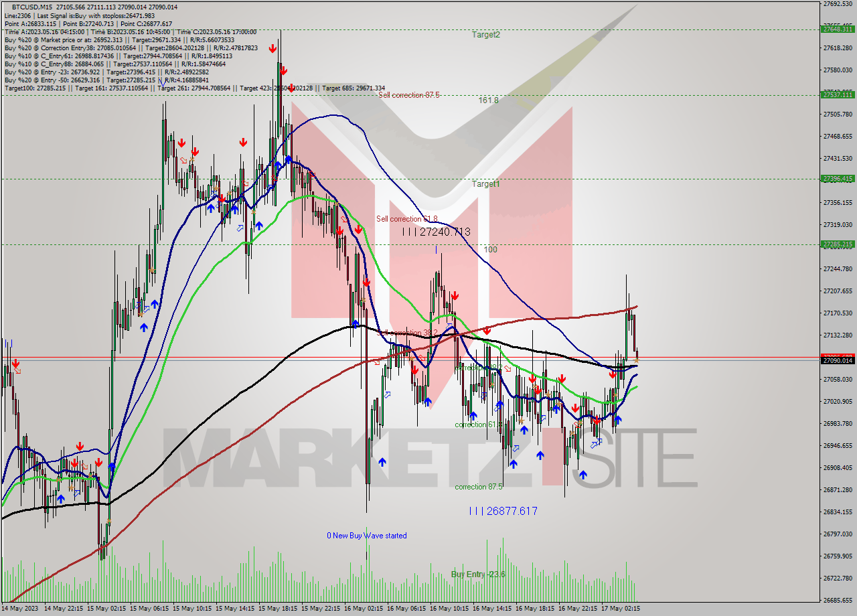Click price axis value 26834.155
This screenshot has height=616, width=857.
click(x=838, y=512)
